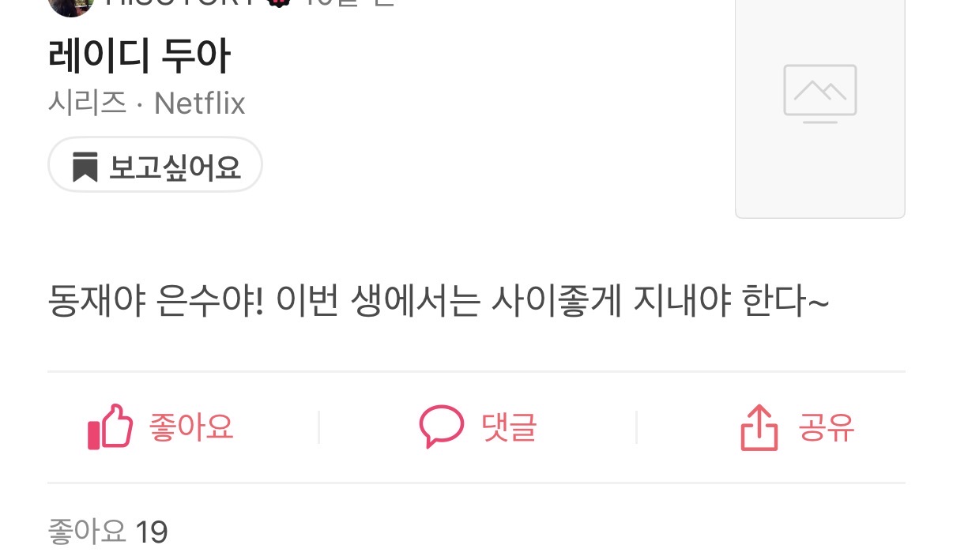Tap the Netflix provider text

200,103
